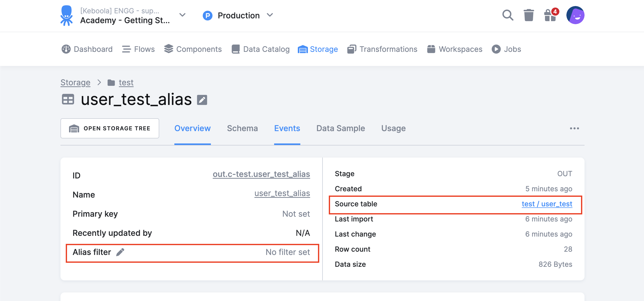Go to Storage breadcrumb link
This screenshot has width=644, height=301.
click(x=75, y=83)
